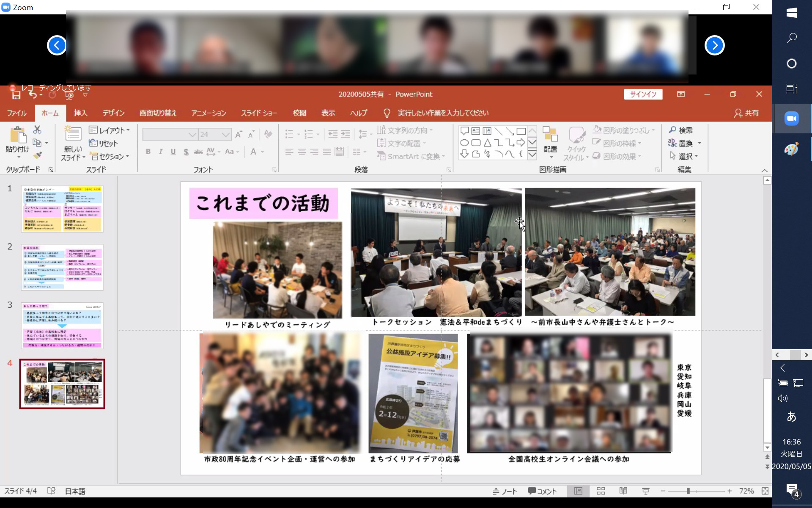The image size is (812, 508).
Task: Open the File tab
Action: point(16,113)
